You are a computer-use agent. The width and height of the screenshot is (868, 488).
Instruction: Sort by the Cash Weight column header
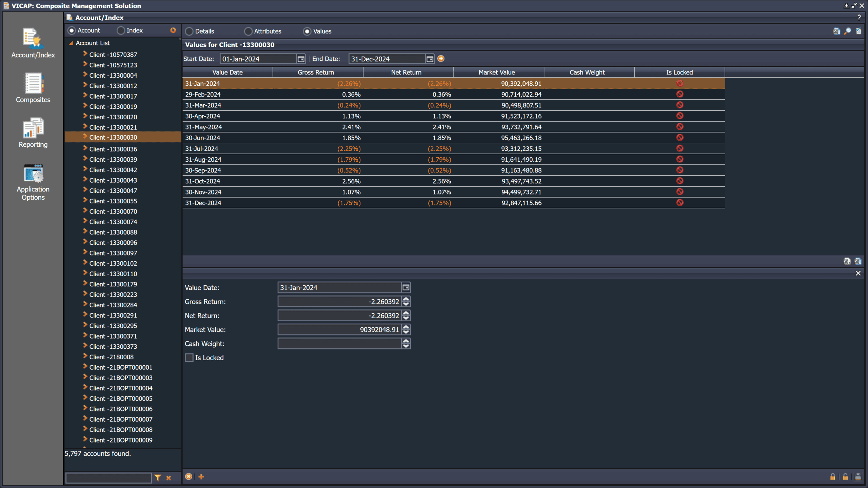click(589, 72)
